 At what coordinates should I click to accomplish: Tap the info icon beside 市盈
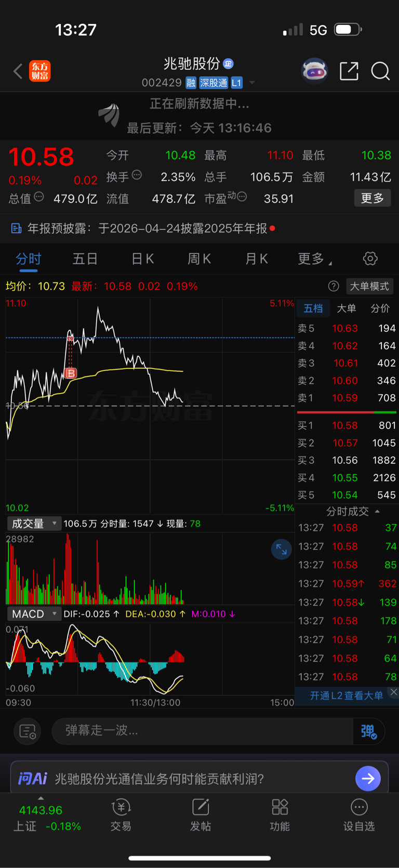click(242, 197)
